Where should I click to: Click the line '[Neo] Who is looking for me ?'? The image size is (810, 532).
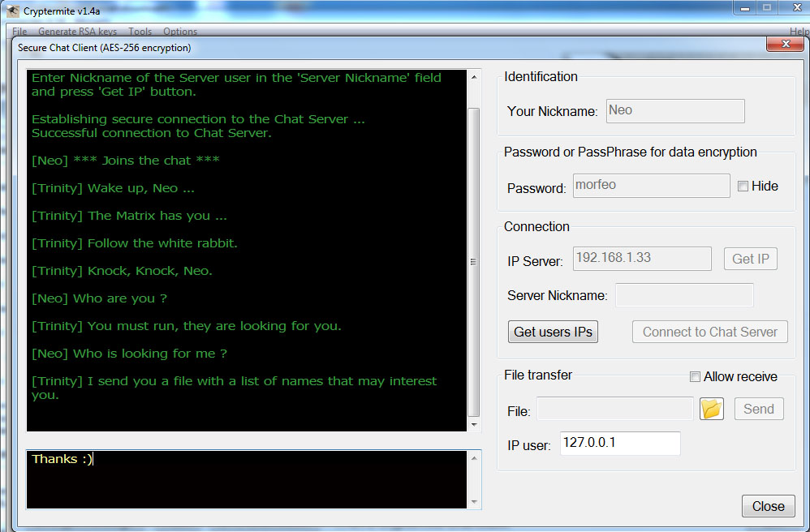tap(129, 354)
